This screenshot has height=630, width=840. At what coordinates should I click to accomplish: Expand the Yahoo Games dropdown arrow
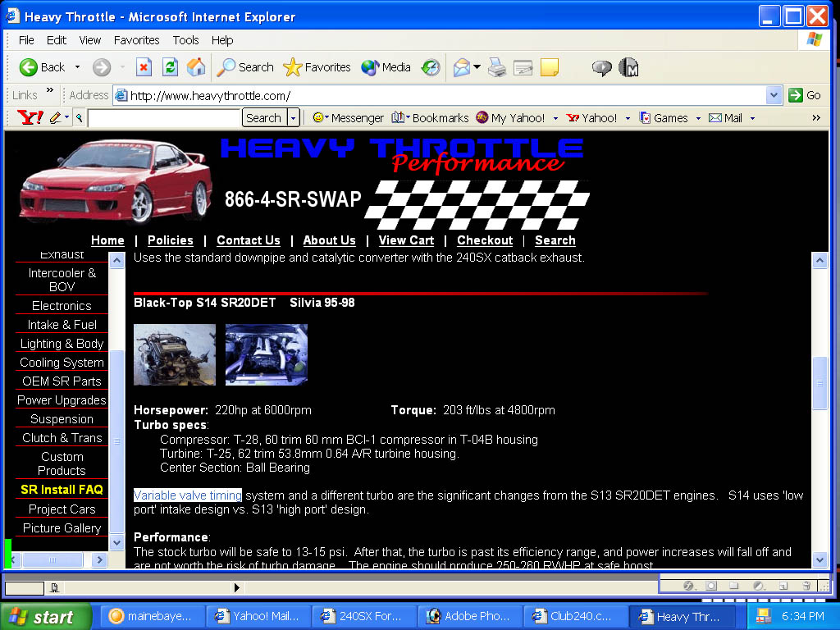coord(698,118)
